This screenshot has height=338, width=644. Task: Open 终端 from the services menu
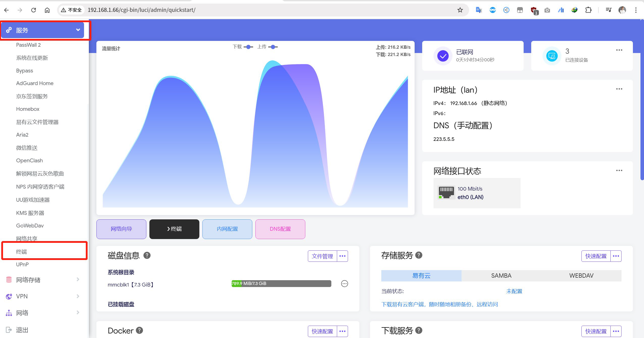21,251
